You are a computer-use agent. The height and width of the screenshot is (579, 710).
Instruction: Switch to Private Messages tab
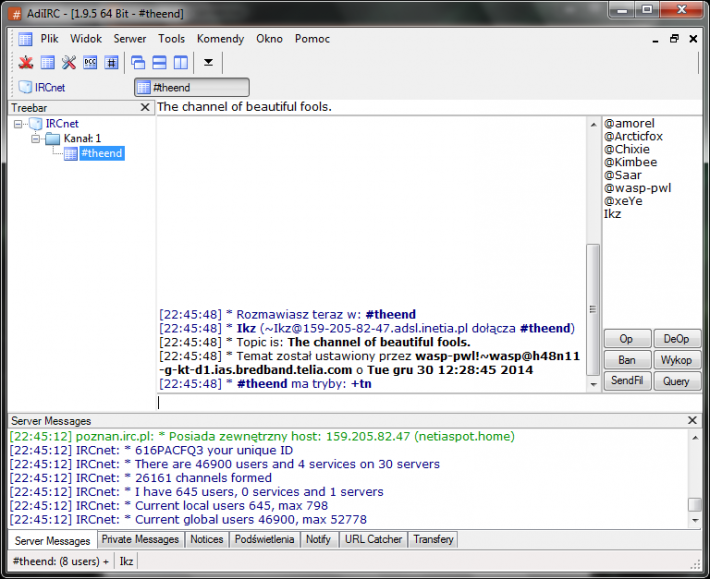pos(140,539)
